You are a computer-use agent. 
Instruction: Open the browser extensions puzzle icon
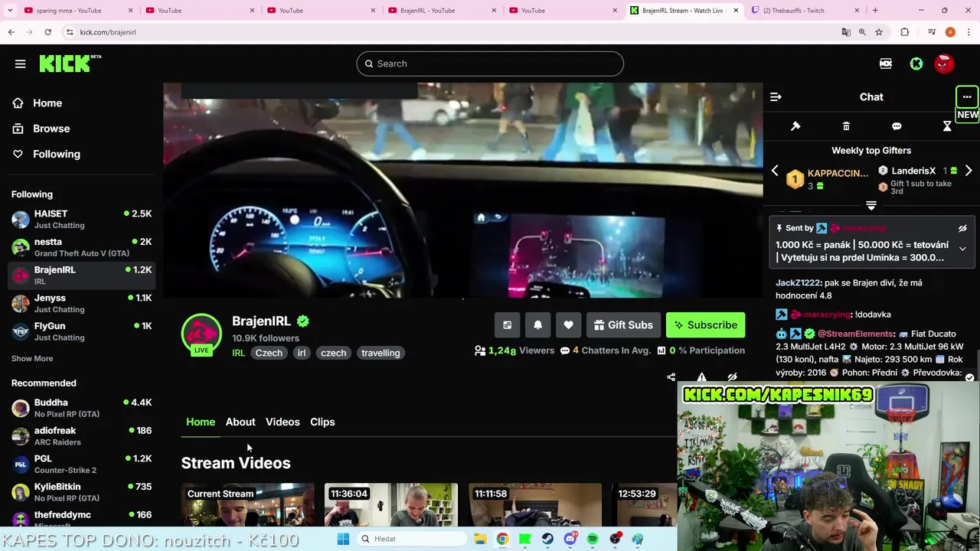[904, 32]
